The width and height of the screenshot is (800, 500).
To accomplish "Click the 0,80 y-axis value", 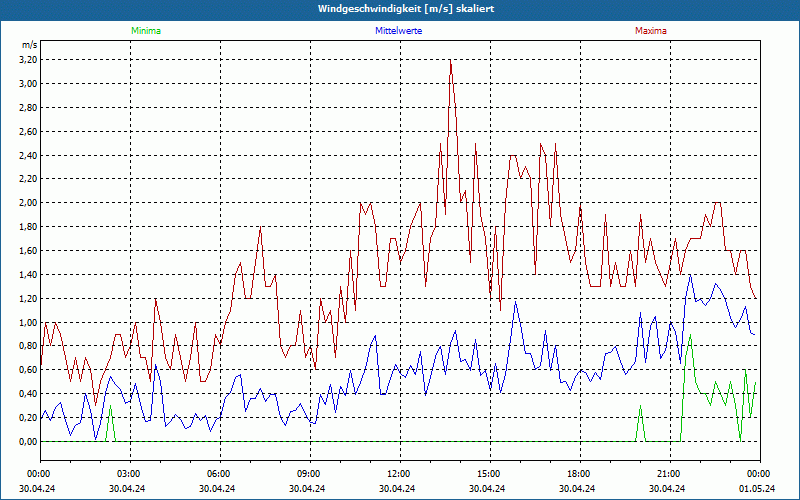I will pyautogui.click(x=28, y=346).
